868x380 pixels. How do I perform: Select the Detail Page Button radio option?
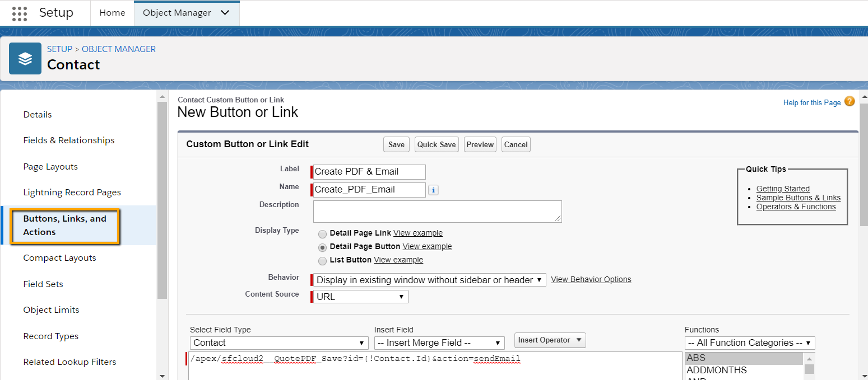click(x=322, y=247)
